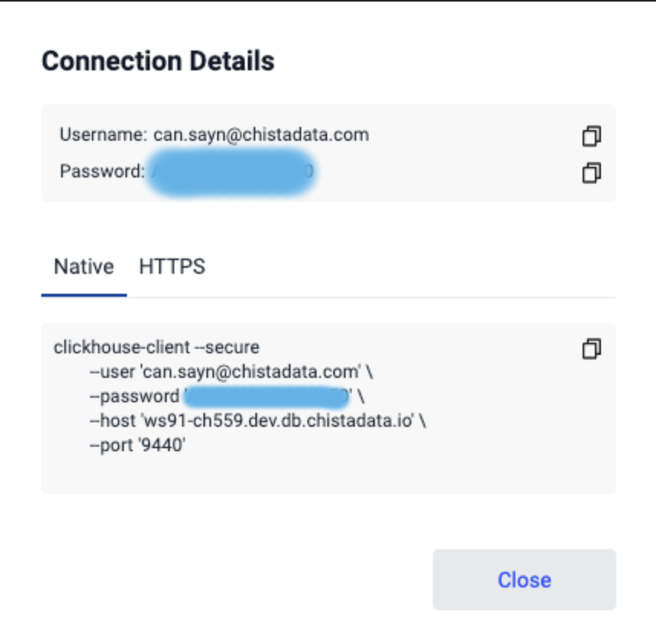Copy the username to clipboard
This screenshot has width=656, height=644.
[592, 136]
